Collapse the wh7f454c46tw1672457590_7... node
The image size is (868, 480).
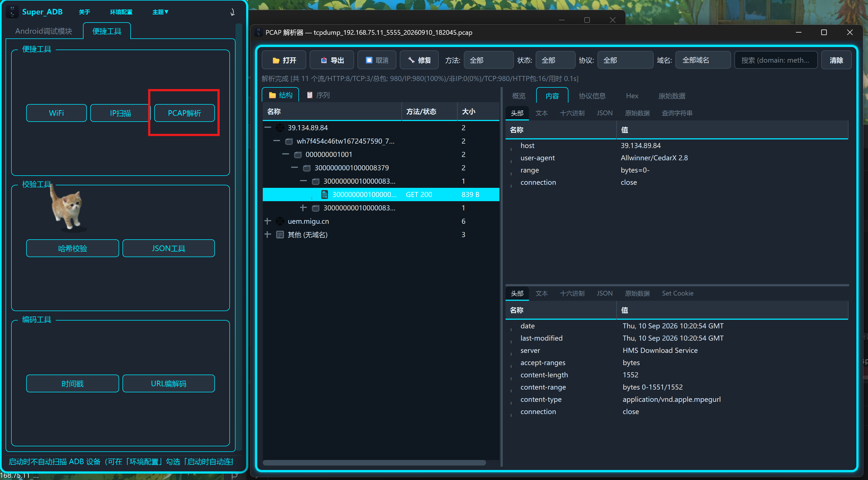(277, 141)
